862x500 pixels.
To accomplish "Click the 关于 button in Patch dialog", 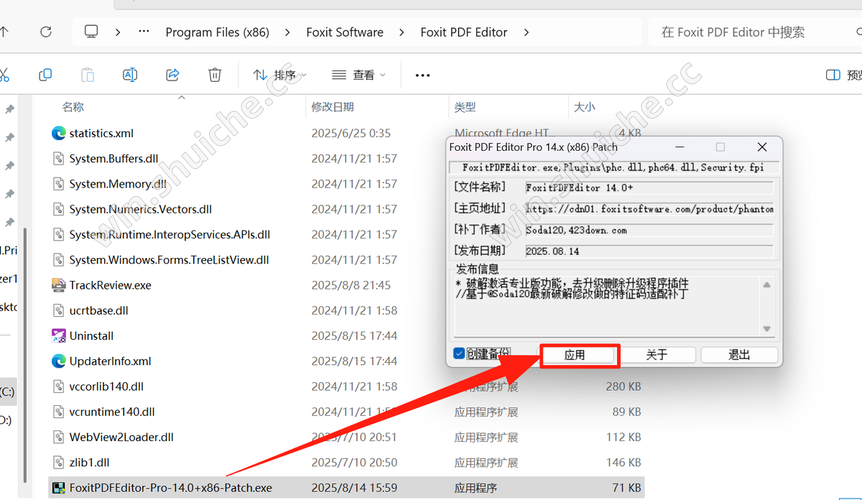I will click(x=656, y=355).
